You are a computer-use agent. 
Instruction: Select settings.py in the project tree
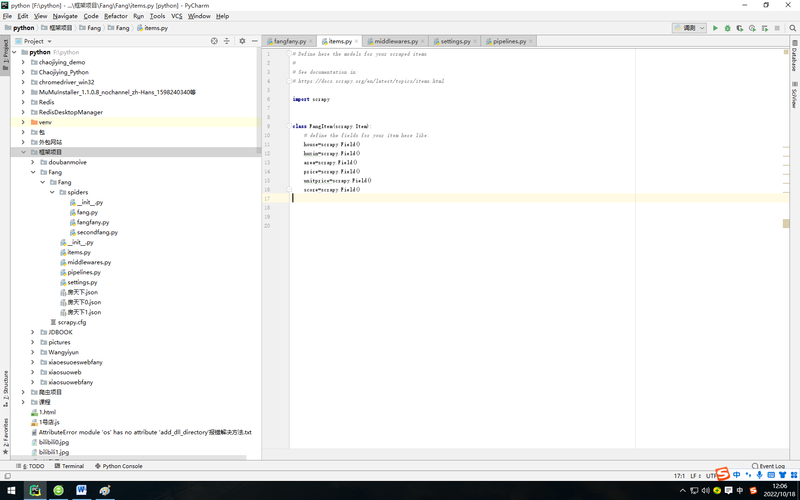pos(78,282)
